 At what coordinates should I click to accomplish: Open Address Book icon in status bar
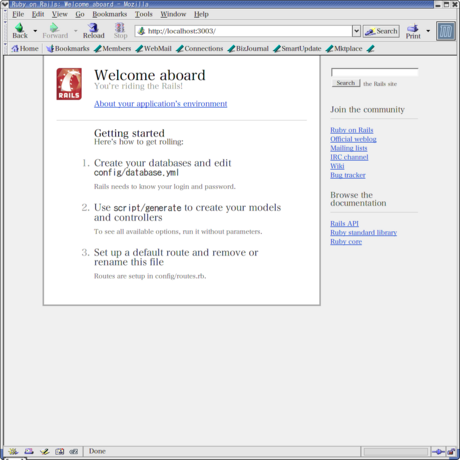[x=60, y=452]
